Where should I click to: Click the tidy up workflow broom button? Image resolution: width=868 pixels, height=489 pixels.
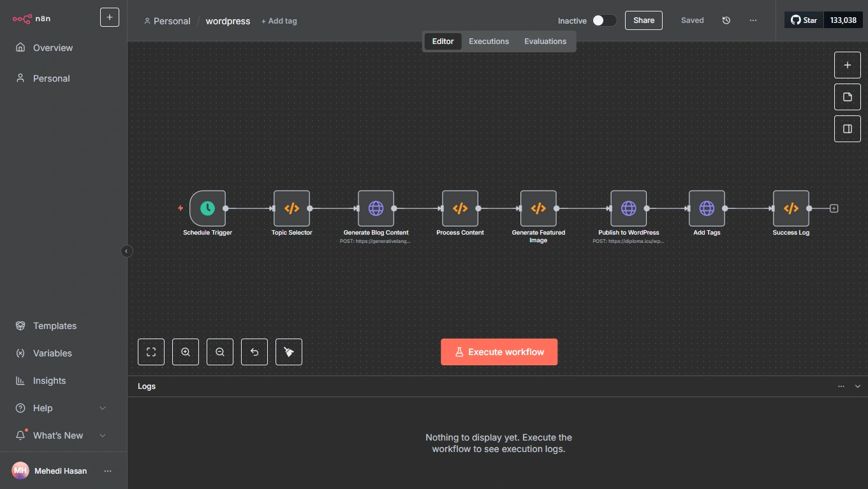click(289, 352)
